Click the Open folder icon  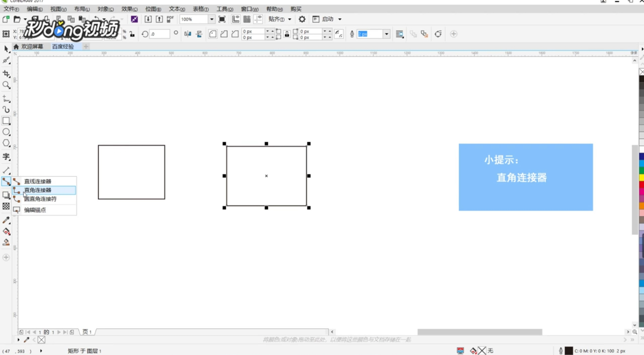(x=17, y=19)
